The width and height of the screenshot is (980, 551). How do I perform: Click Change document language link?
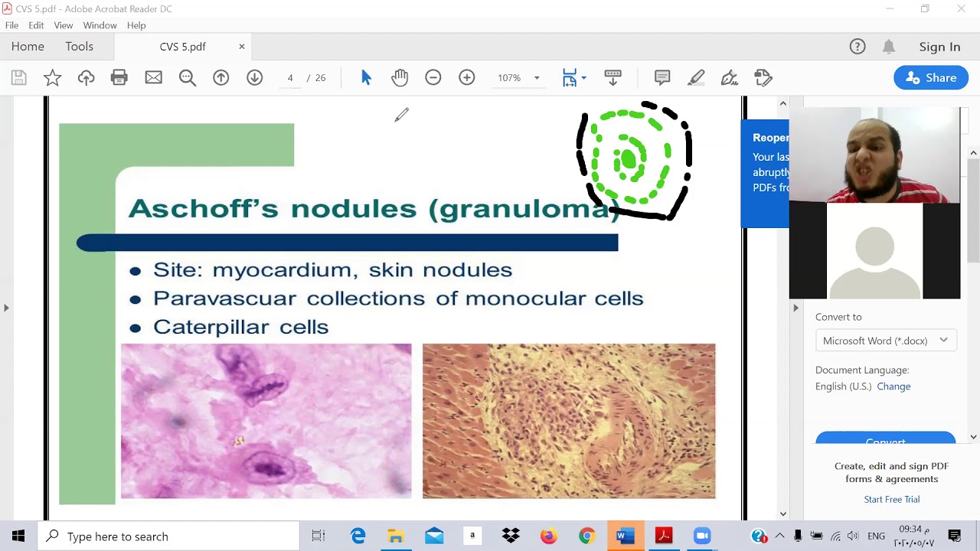tap(893, 386)
